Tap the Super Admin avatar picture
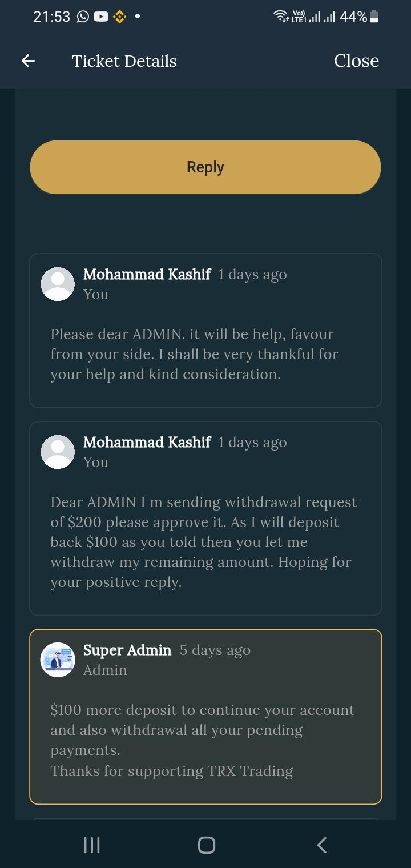411x868 pixels. 58,660
